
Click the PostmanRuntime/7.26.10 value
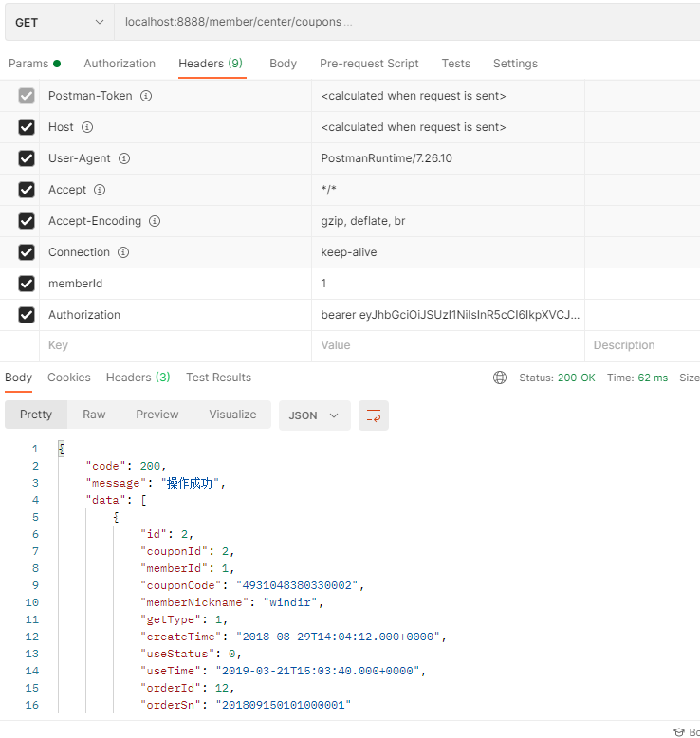coord(386,158)
